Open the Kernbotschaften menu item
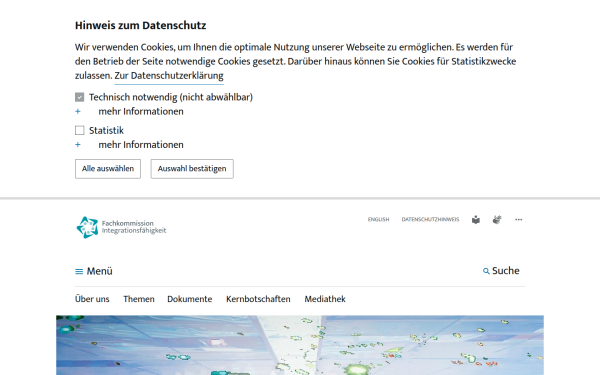This screenshot has height=375, width=600. pos(258,299)
